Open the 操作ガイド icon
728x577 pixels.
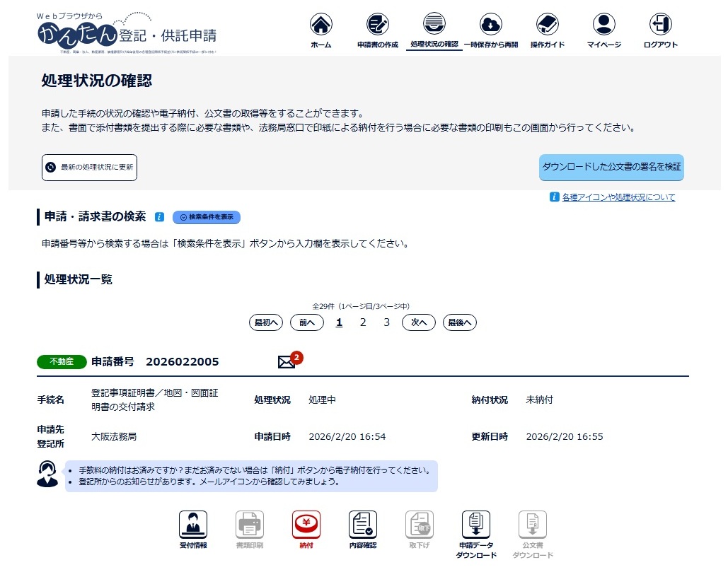[546, 30]
